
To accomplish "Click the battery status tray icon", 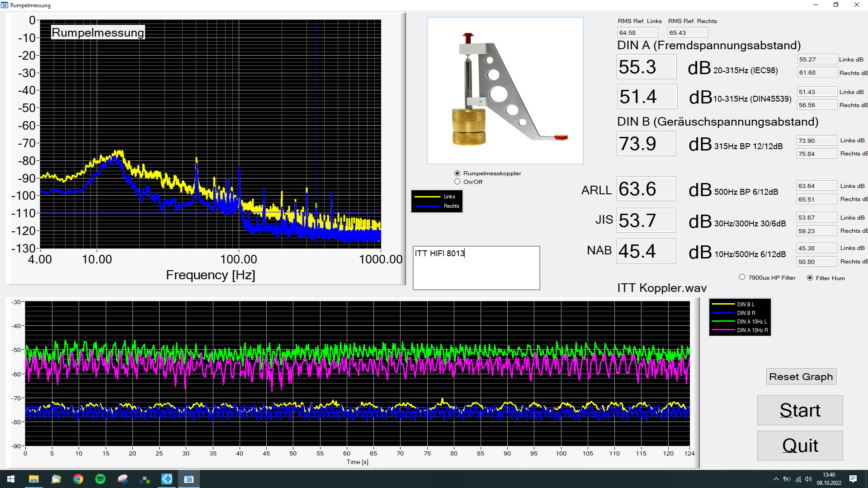I will (x=787, y=479).
